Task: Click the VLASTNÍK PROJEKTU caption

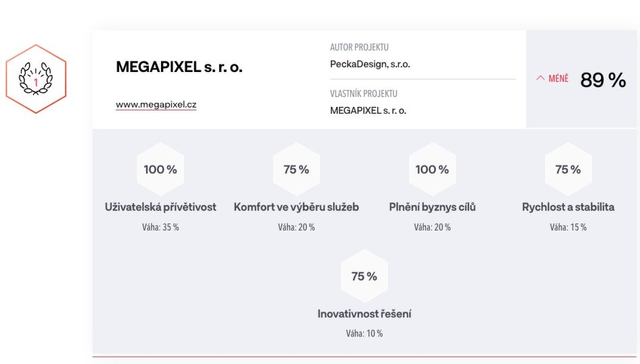Action: pyautogui.click(x=363, y=94)
